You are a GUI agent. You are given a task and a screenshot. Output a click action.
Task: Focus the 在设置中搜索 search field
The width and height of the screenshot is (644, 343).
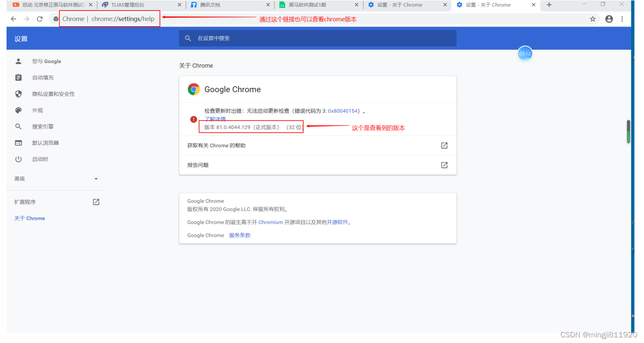pos(318,38)
